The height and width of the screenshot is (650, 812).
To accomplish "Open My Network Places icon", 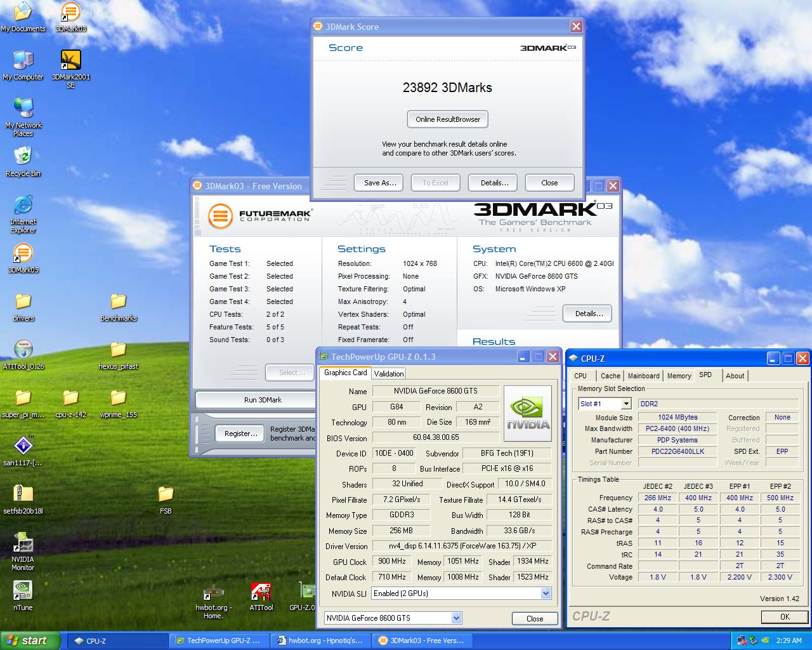I will (x=23, y=117).
